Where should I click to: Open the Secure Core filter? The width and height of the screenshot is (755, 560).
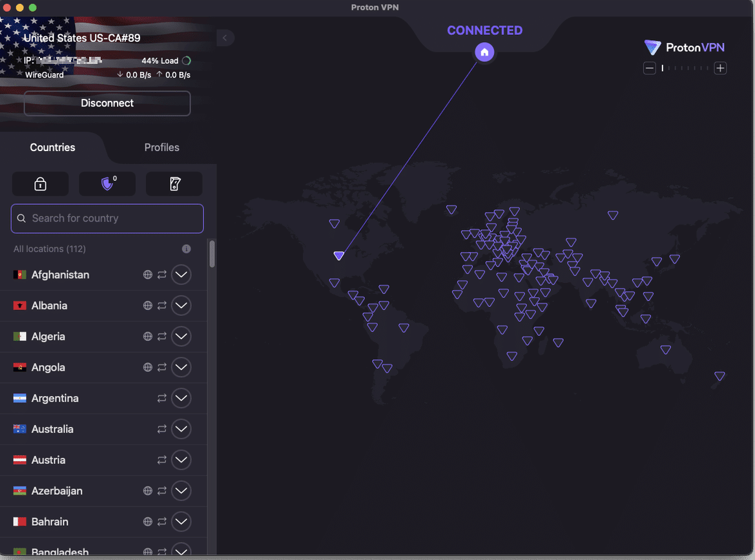tap(40, 183)
